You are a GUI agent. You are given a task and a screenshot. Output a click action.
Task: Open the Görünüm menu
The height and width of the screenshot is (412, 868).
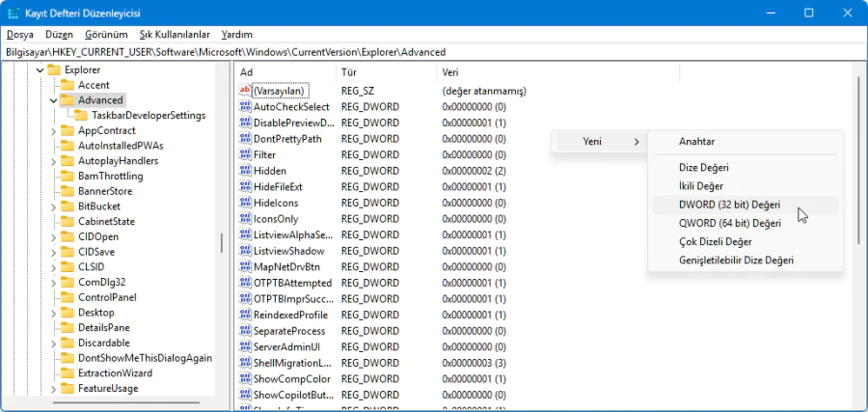click(106, 35)
